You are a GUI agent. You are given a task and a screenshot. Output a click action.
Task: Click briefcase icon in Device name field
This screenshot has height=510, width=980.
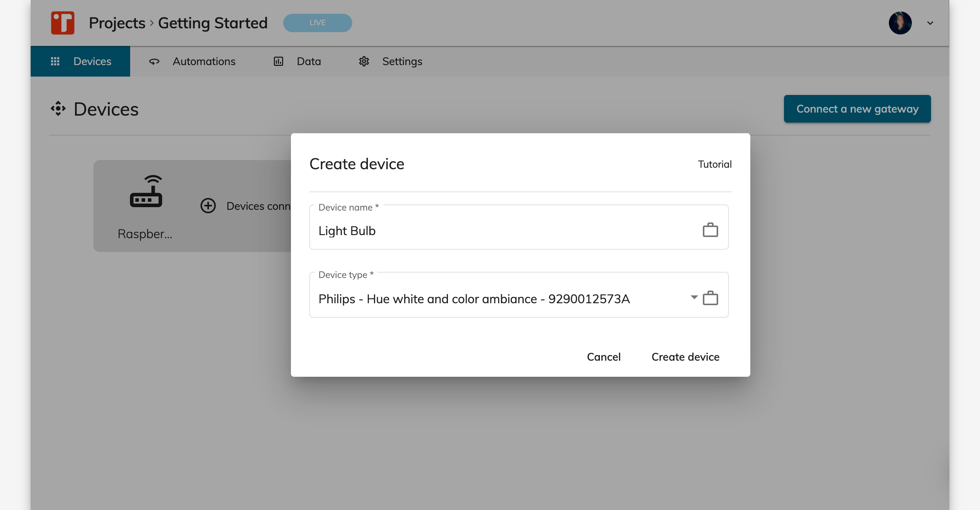coord(710,230)
